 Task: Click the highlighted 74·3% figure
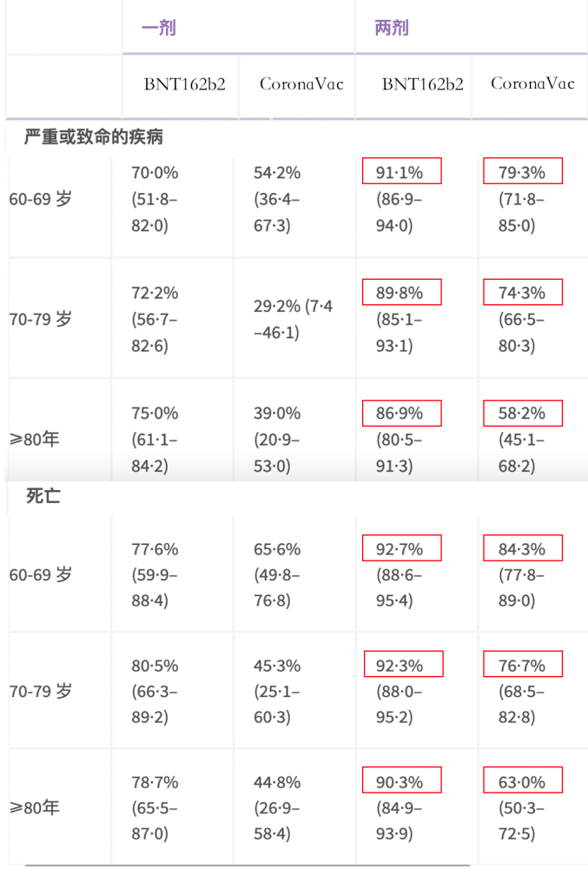[x=523, y=293]
